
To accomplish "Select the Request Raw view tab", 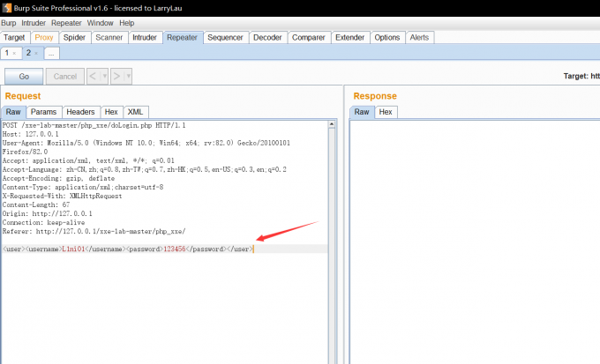I will coord(13,112).
